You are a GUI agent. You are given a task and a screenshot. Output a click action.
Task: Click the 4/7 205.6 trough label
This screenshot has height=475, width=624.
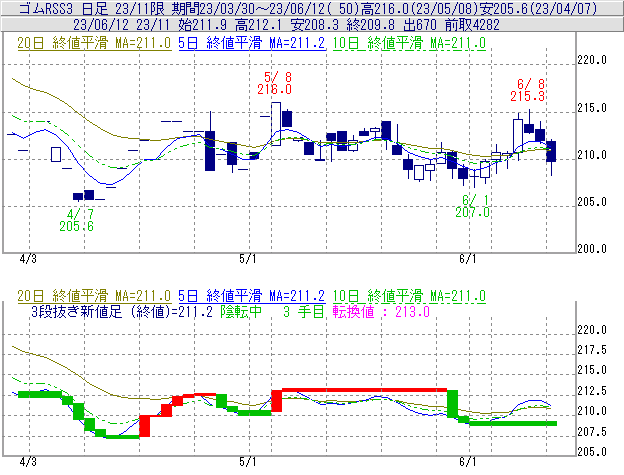(76, 220)
